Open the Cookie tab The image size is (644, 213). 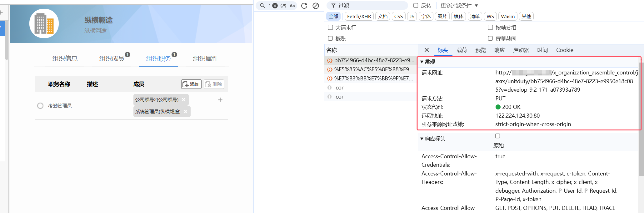coord(565,50)
